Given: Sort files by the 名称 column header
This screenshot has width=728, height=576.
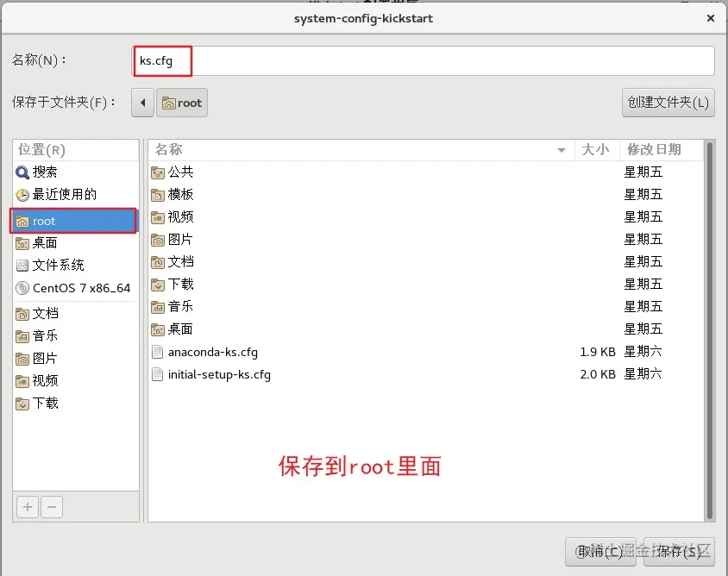Looking at the screenshot, I should [361, 150].
